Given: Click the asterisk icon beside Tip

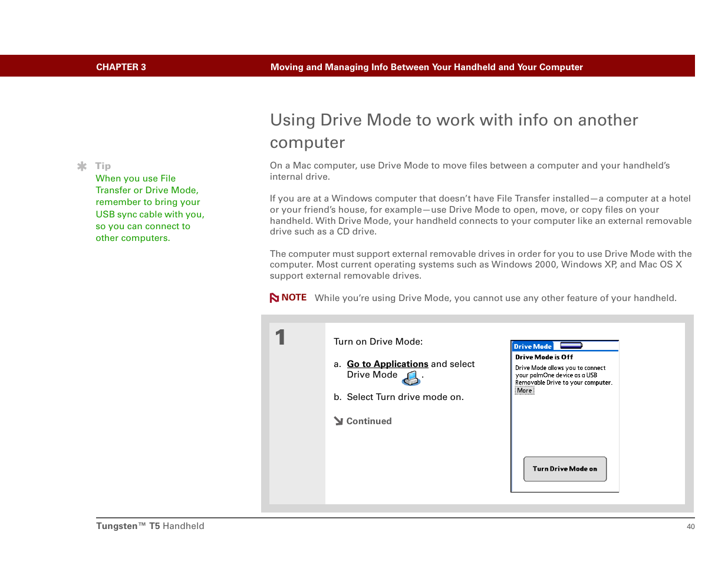Looking at the screenshot, I should pyautogui.click(x=82, y=167).
